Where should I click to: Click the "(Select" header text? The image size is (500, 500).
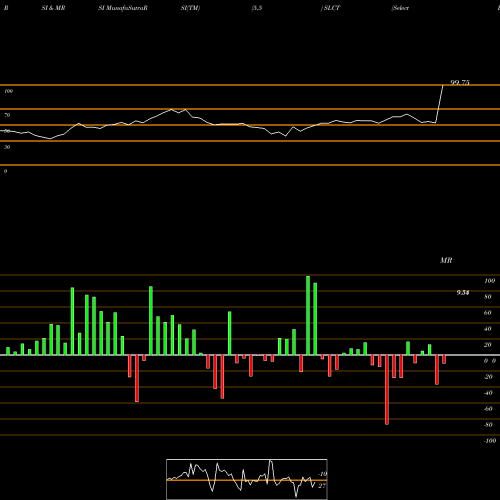pyautogui.click(x=400, y=8)
